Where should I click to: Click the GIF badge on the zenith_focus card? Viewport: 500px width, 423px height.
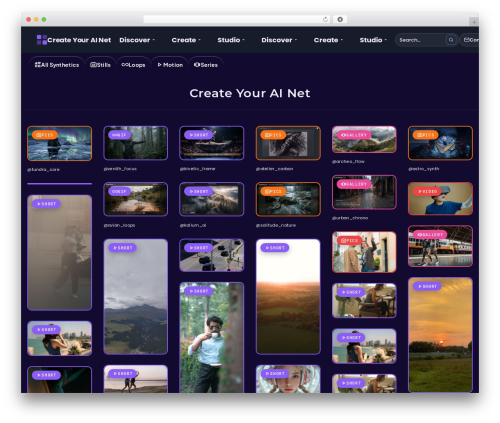(x=119, y=135)
